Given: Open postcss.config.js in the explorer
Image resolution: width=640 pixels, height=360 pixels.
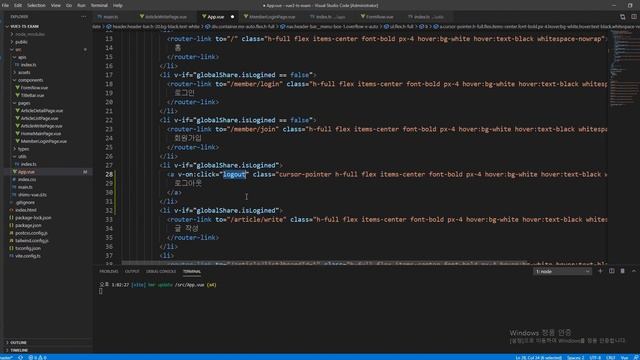Looking at the screenshot, I should pyautogui.click(x=31, y=233).
